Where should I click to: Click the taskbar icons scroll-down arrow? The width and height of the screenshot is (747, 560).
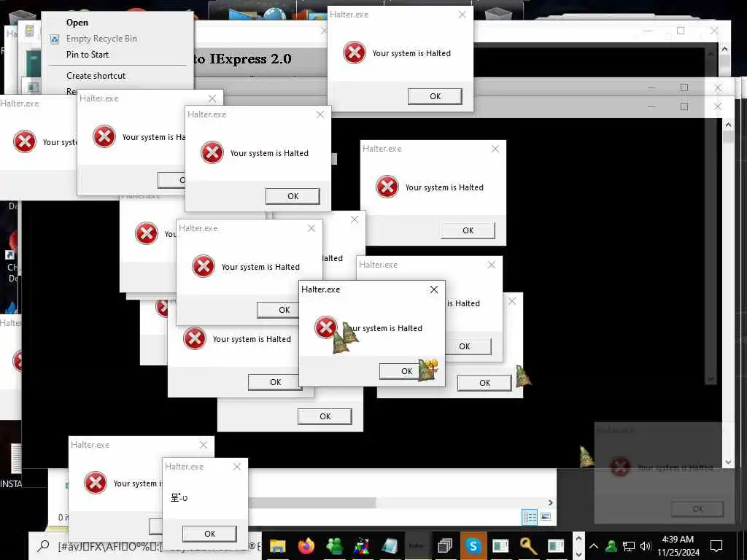coord(578,554)
